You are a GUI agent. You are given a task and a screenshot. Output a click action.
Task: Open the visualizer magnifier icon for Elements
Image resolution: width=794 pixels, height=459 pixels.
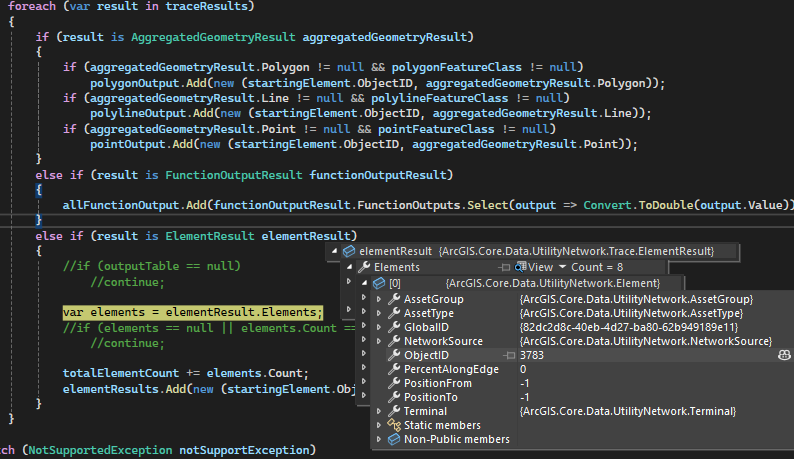(521, 267)
